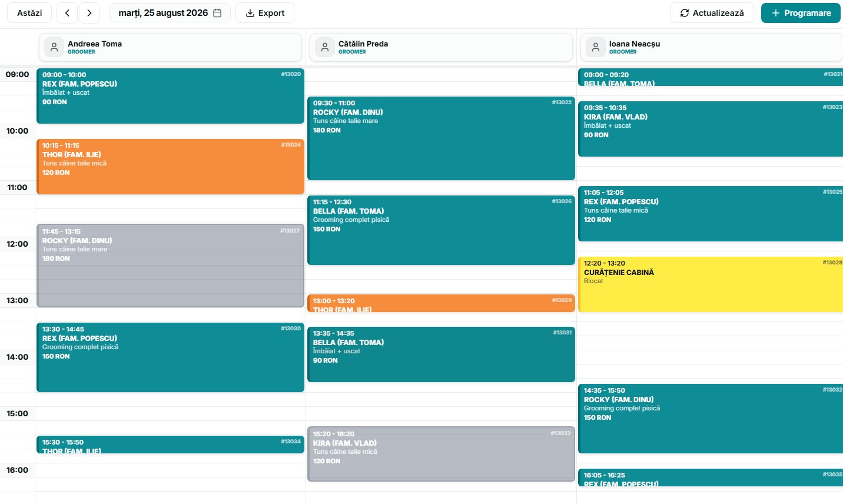Click the plus icon on Programare
Image resolution: width=843 pixels, height=504 pixels.
(776, 13)
